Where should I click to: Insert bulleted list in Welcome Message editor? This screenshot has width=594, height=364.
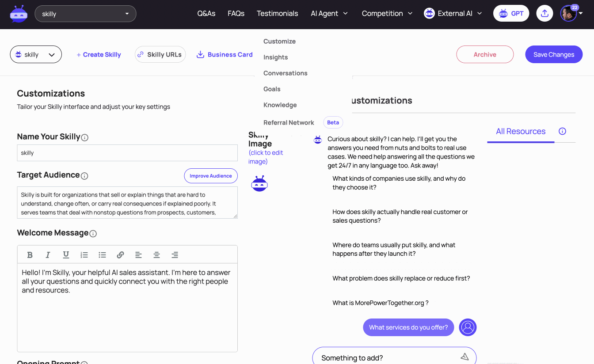click(x=102, y=255)
